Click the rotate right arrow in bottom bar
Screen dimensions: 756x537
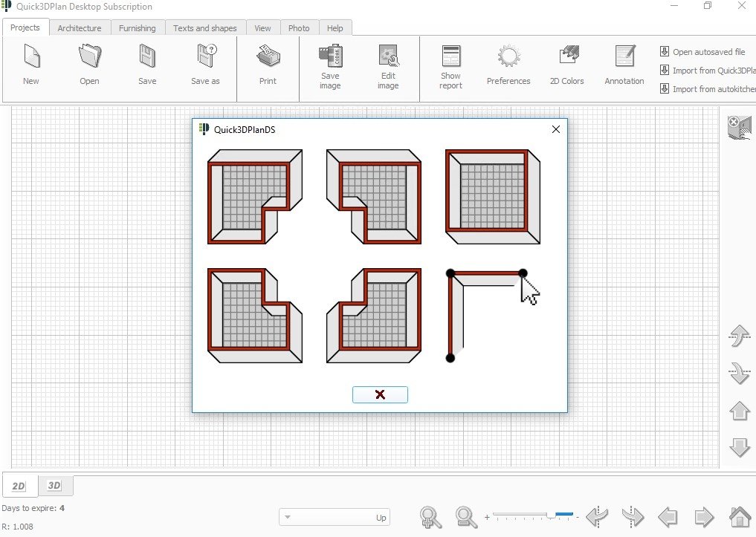coord(633,517)
